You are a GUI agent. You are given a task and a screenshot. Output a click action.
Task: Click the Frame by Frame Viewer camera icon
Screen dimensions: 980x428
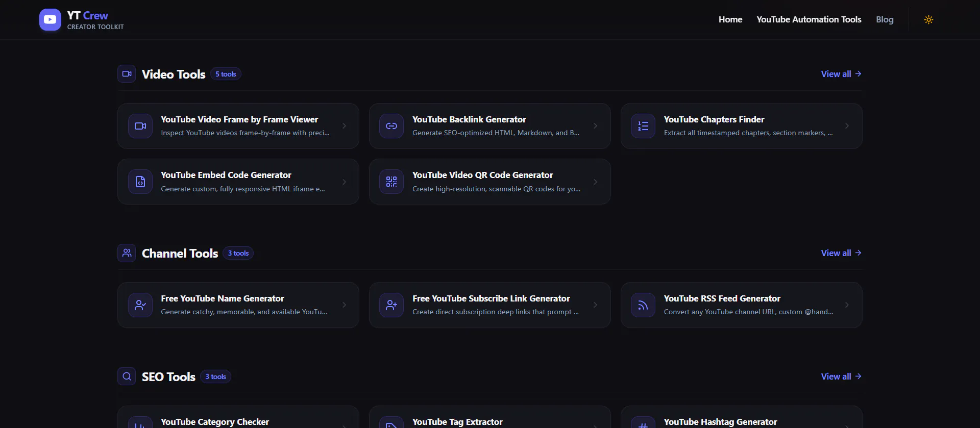click(x=140, y=126)
